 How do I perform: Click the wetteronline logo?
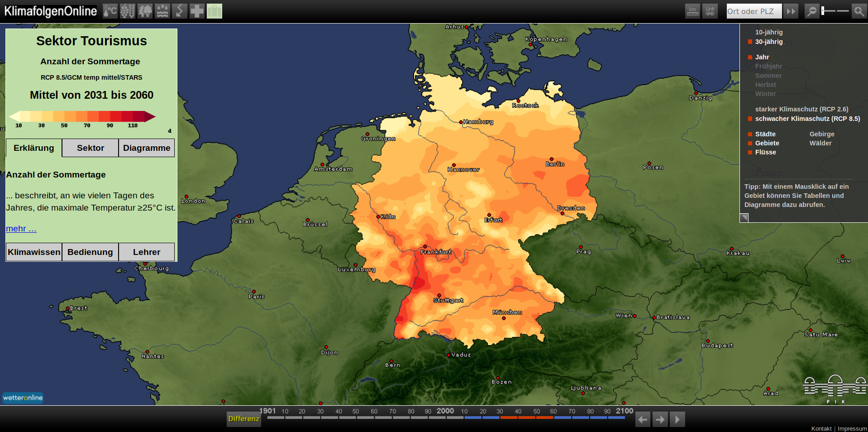click(x=23, y=398)
